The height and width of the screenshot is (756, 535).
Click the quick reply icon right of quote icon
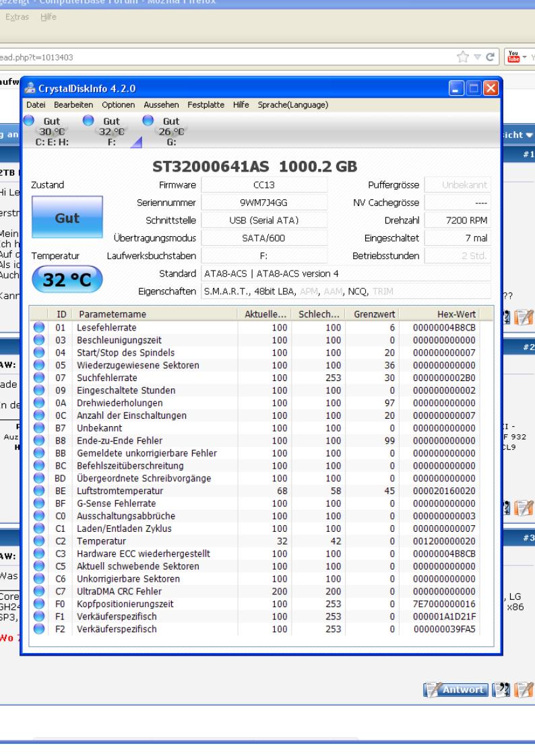[x=524, y=689]
